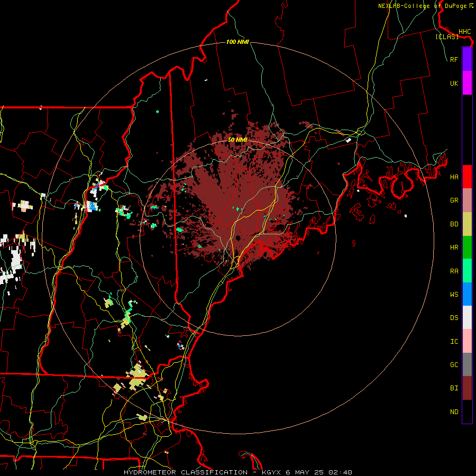Viewport: 476px width, 476px height.
Task: Select the GR dusty pink legend swatch
Action: tap(467, 200)
